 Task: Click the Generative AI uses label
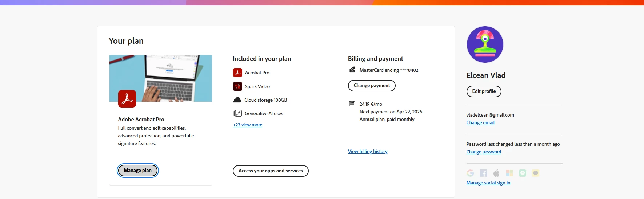point(264,114)
